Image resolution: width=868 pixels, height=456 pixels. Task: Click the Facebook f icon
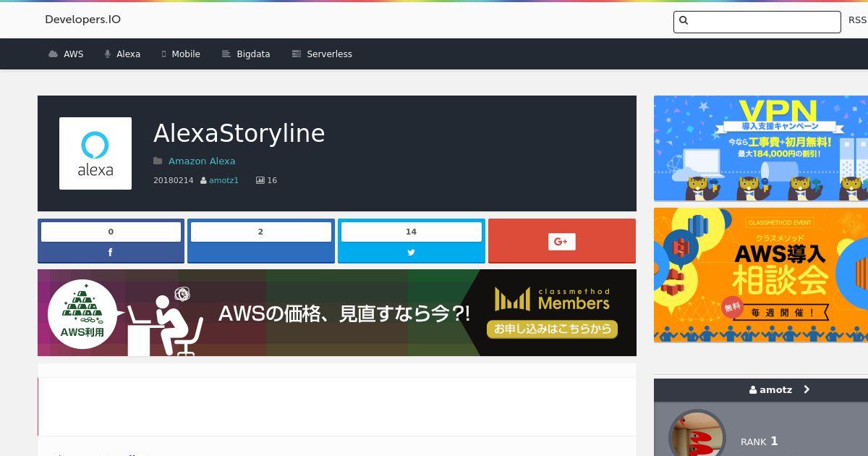point(111,253)
